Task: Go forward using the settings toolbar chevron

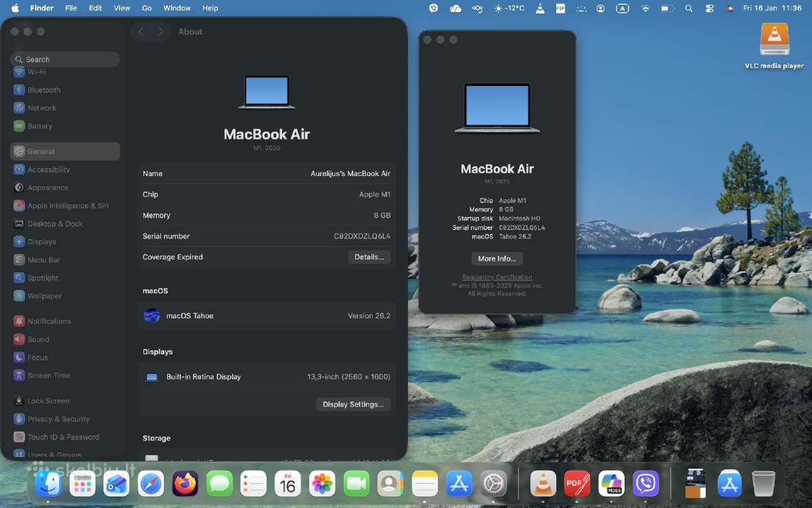Action: (160, 32)
